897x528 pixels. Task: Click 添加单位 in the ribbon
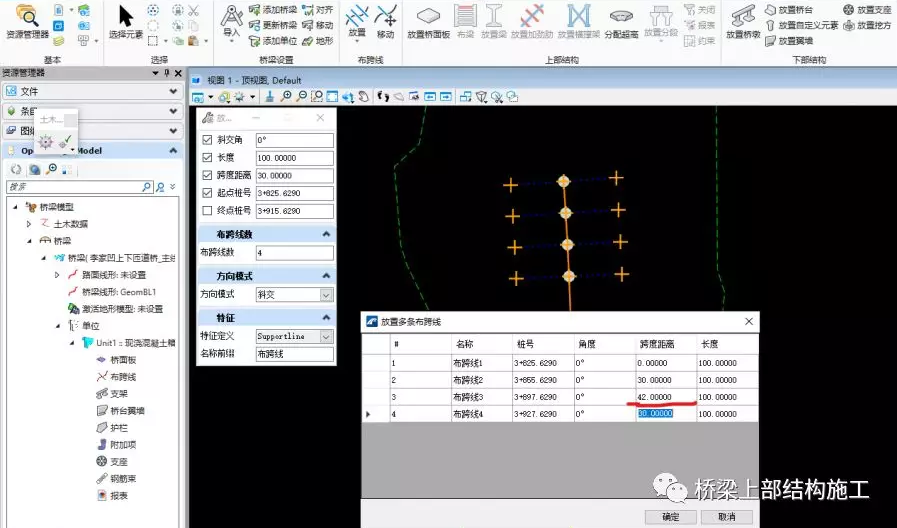(x=273, y=41)
